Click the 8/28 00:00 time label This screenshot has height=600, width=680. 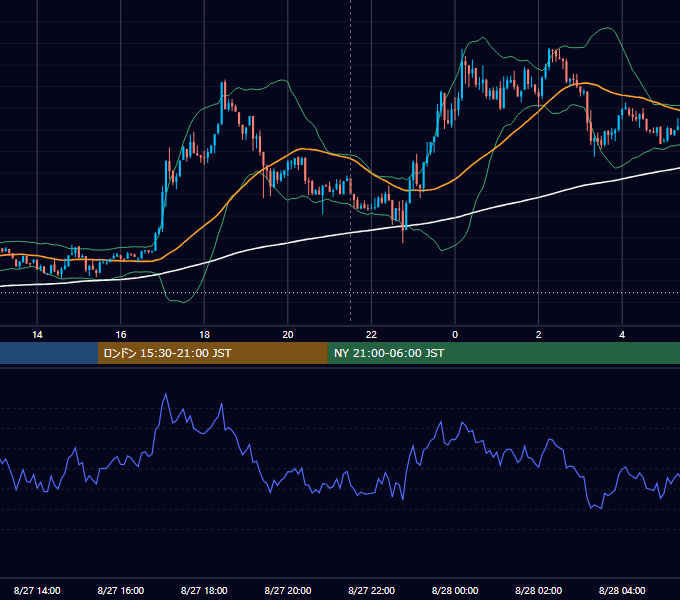455,590
